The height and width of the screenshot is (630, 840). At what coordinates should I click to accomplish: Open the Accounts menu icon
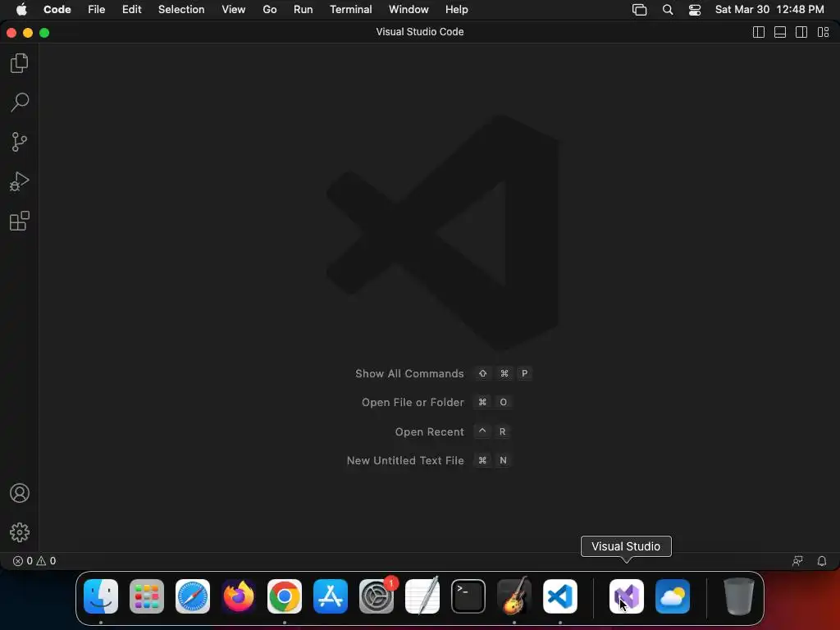click(x=20, y=493)
